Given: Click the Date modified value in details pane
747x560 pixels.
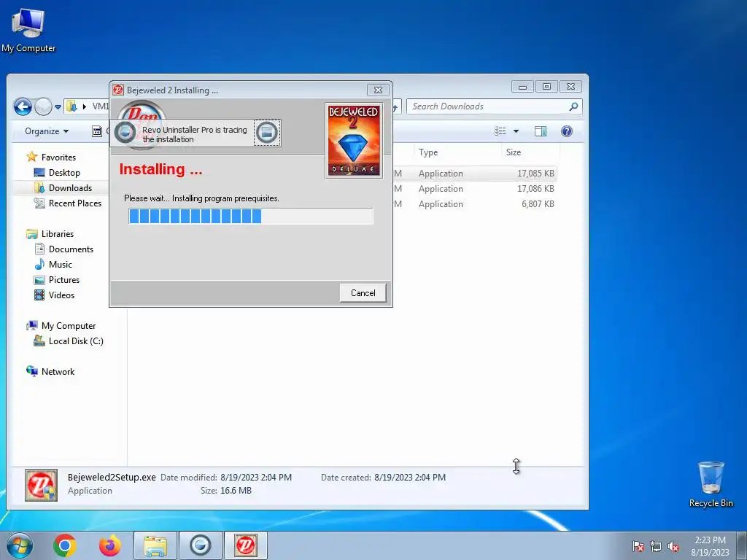Looking at the screenshot, I should [x=256, y=477].
